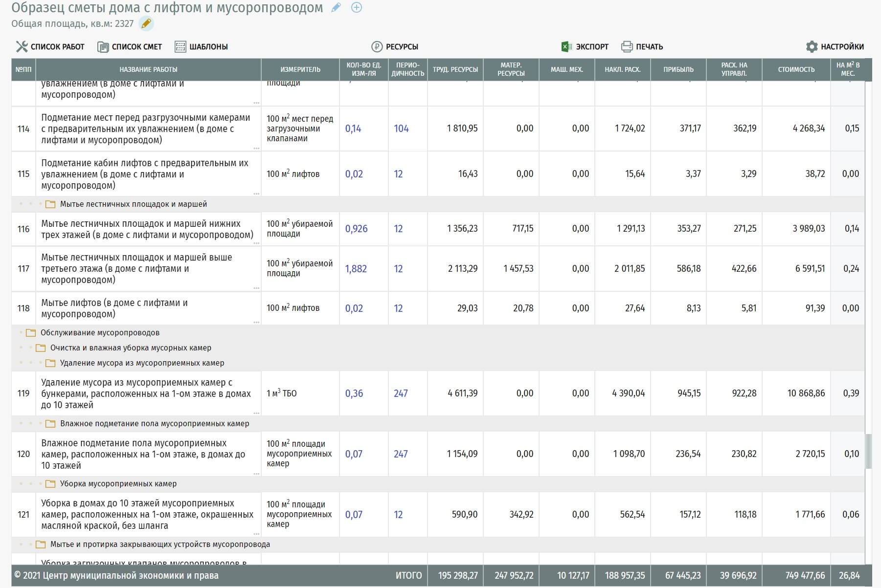
Task: Edit periodicity 12 in row 118
Action: click(398, 308)
